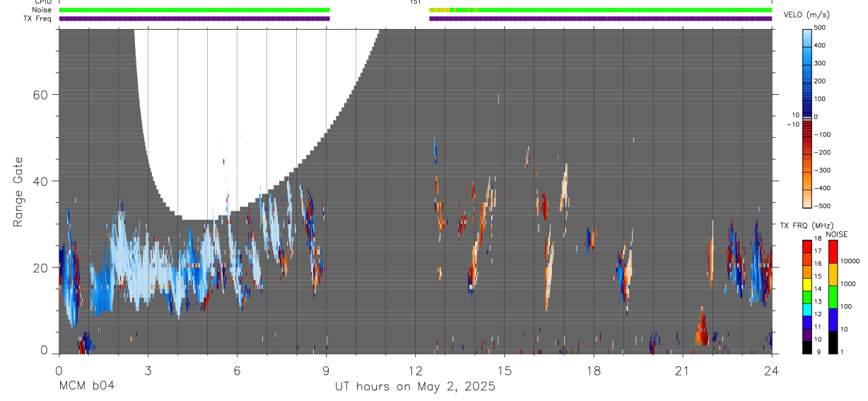Click the 12 tick on UT hours axis
This screenshot has height=401, width=868.
coord(416,370)
